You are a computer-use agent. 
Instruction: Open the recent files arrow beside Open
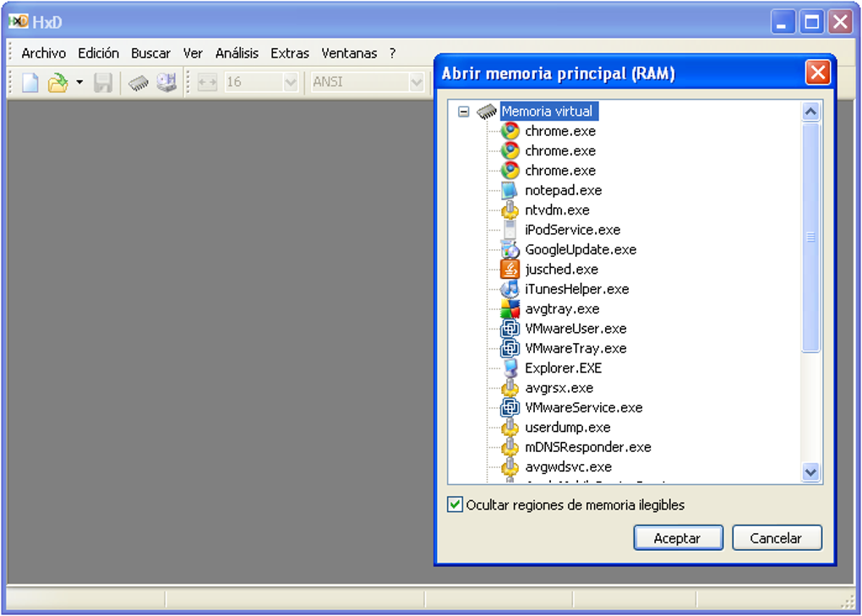point(79,83)
